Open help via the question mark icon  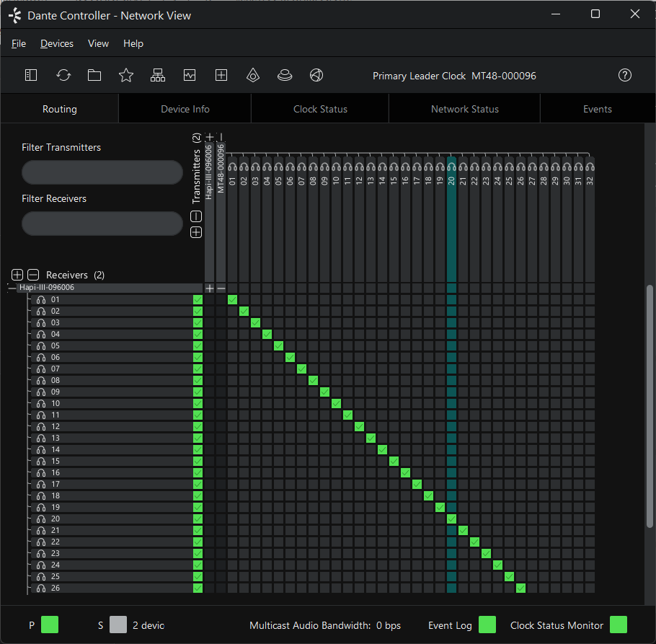point(624,75)
